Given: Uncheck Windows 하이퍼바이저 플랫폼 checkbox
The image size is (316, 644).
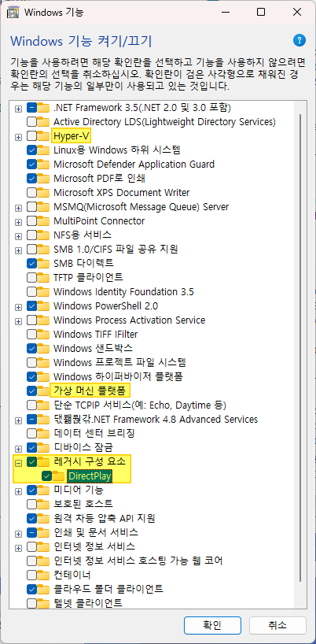Looking at the screenshot, I should pyautogui.click(x=31, y=376).
